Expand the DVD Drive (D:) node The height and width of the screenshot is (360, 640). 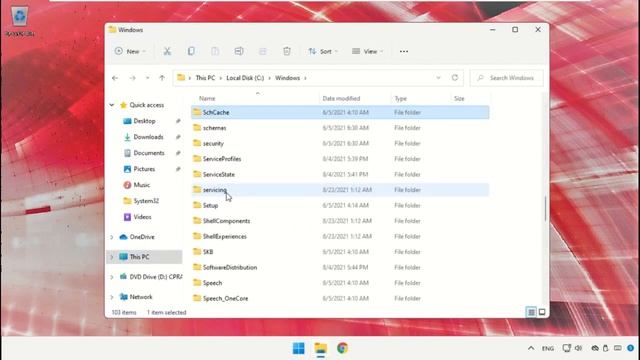pos(111,277)
